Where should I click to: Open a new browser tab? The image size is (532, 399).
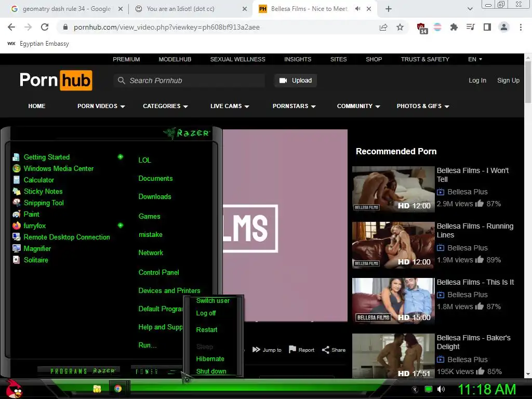pyautogui.click(x=389, y=9)
